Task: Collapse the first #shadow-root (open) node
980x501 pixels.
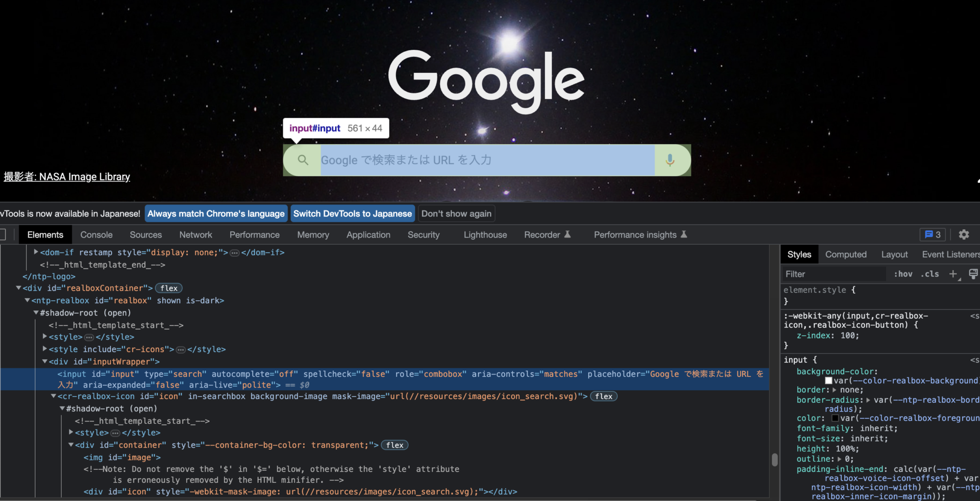Action: 36,312
